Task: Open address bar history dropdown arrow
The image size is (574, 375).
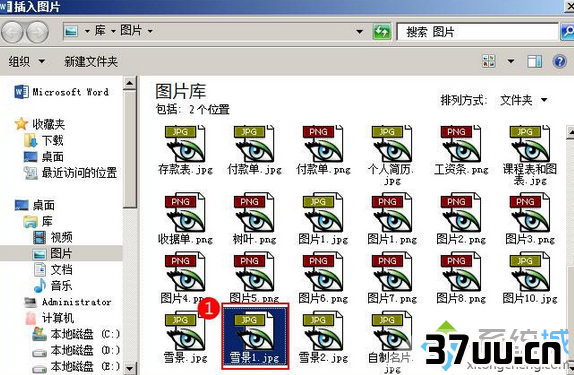Action: point(360,32)
